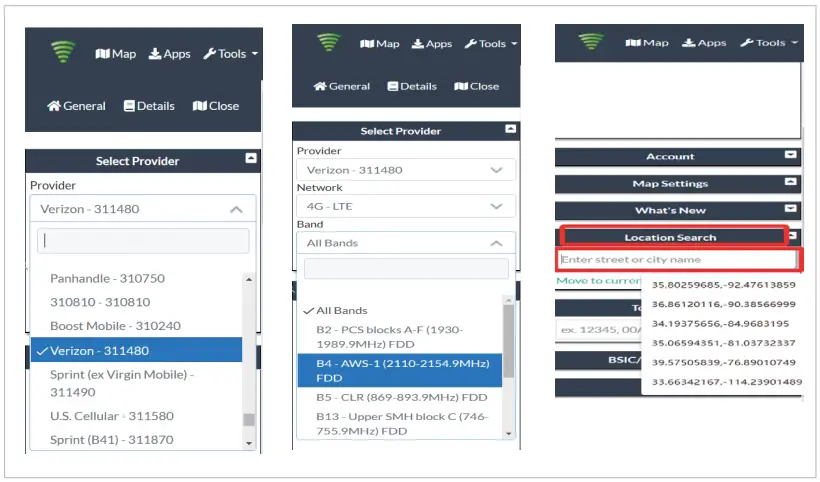Select B5 - CLR band
The height and width of the screenshot is (482, 820).
[400, 397]
